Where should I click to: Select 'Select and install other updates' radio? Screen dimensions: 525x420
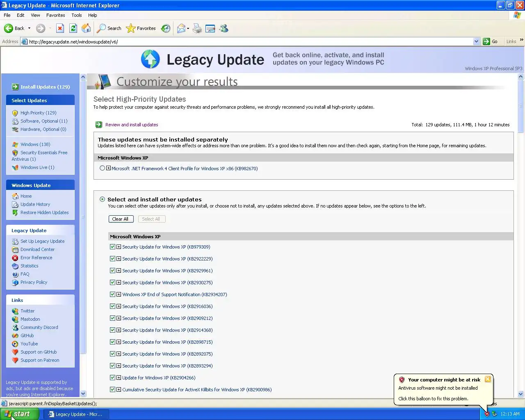102,199
